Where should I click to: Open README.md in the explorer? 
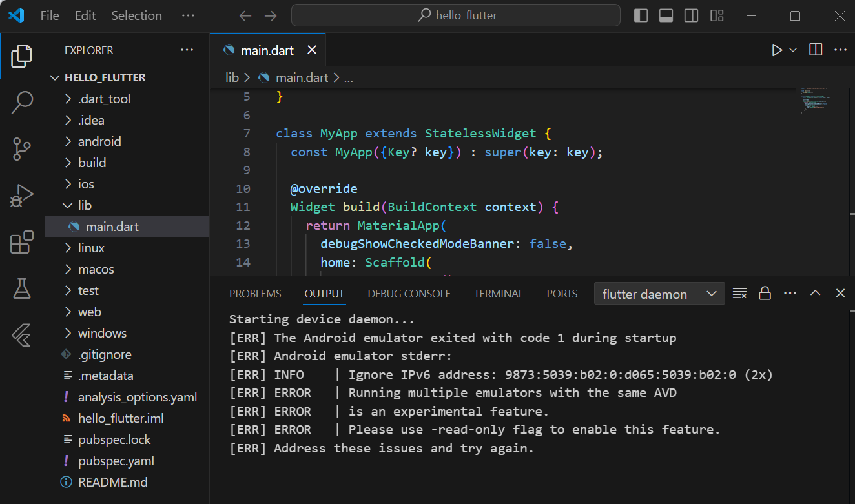127,482
